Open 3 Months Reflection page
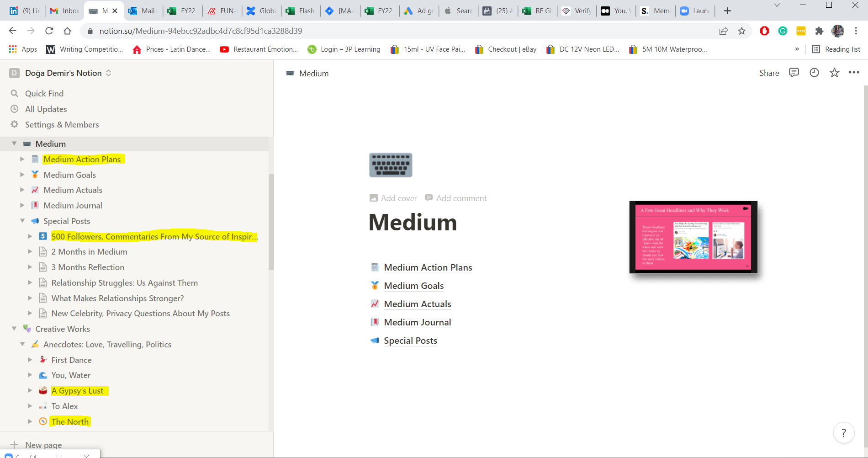This screenshot has width=868, height=458. point(88,267)
